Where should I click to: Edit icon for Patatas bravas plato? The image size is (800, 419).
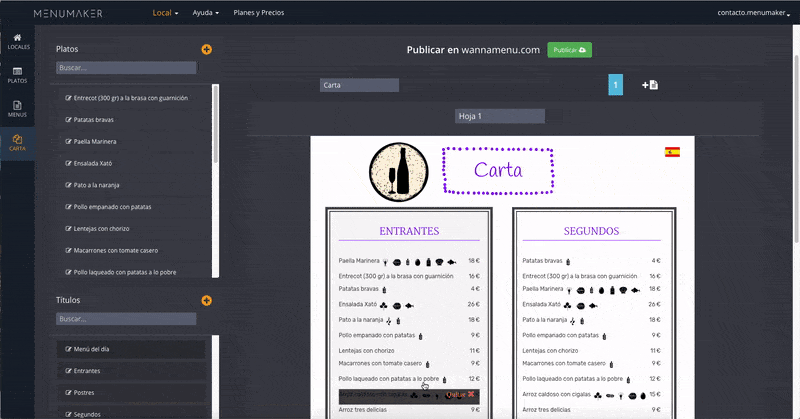[68, 119]
